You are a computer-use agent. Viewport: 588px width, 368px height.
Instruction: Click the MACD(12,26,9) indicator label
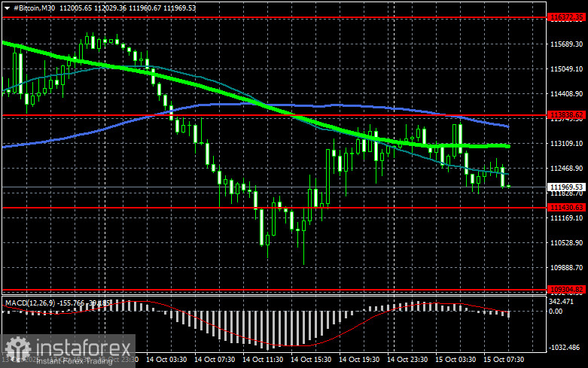pyautogui.click(x=31, y=303)
